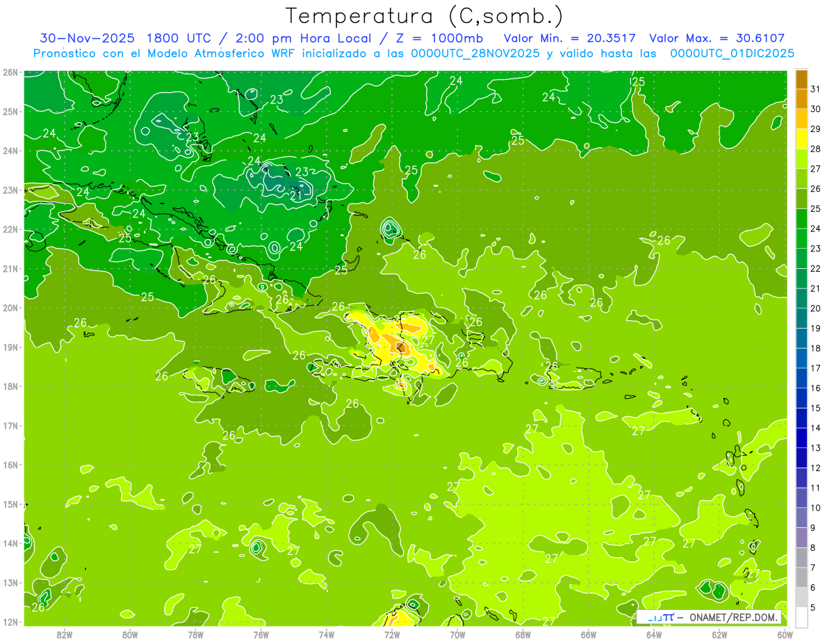Pick the legend swatch between 25 and 26
This screenshot has height=644, width=834.
(x=801, y=199)
